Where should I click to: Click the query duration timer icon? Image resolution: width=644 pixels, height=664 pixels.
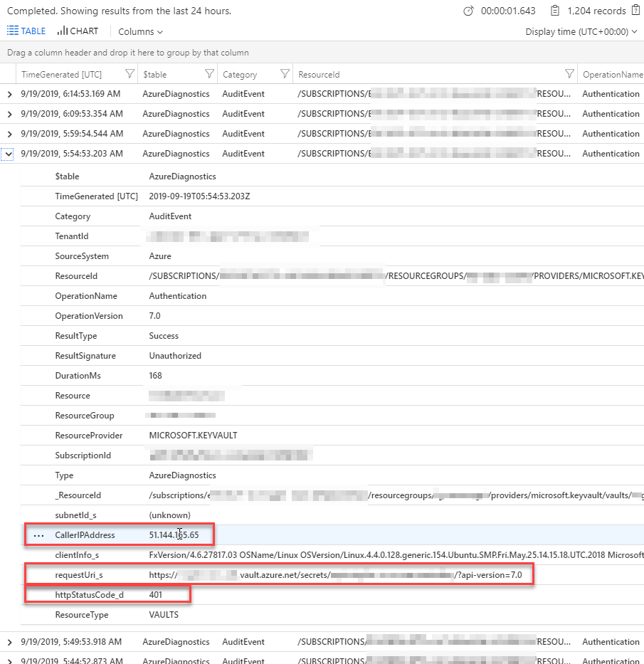(468, 11)
